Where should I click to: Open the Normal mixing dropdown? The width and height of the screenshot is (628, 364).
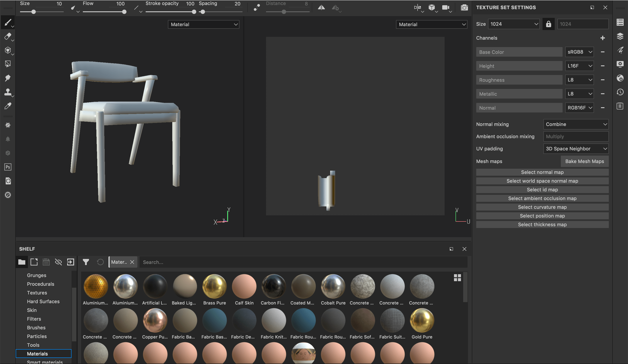point(576,124)
